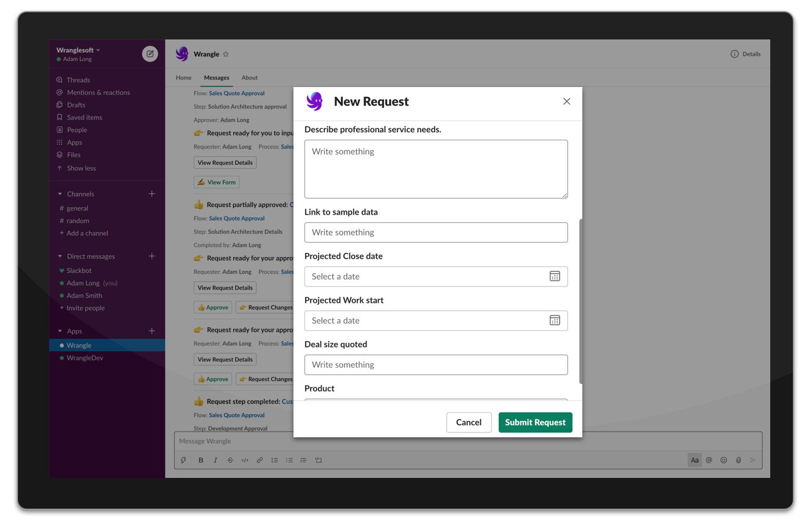Click the Submit Request button
Screen dimensions: 812x522
[535, 422]
